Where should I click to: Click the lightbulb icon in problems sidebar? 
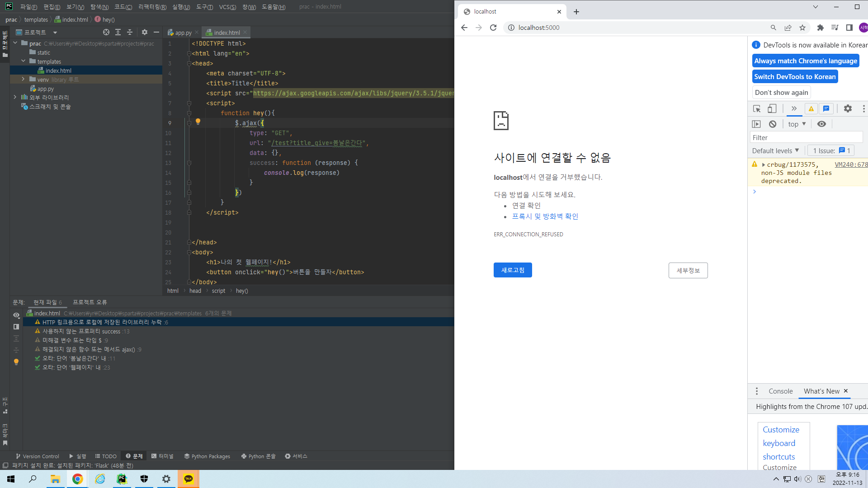(16, 362)
